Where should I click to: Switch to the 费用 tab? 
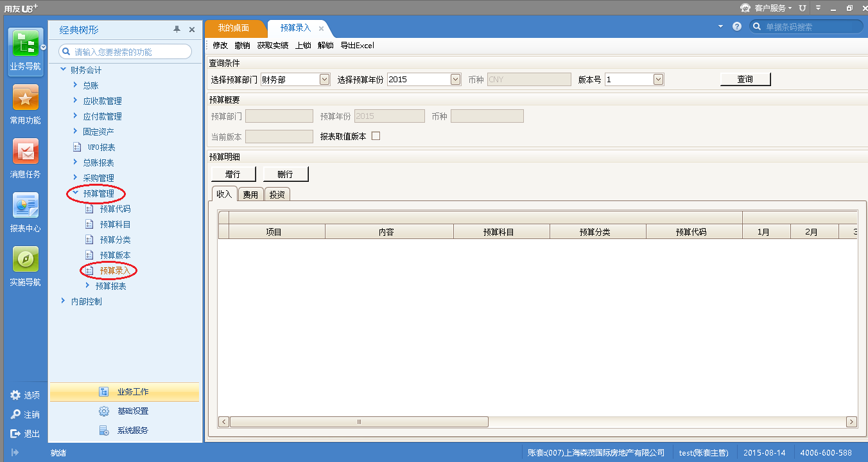pos(250,195)
